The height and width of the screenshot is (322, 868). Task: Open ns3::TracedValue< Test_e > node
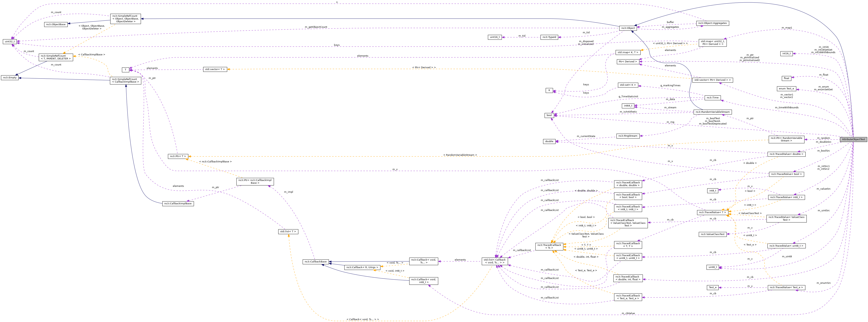[786, 287]
